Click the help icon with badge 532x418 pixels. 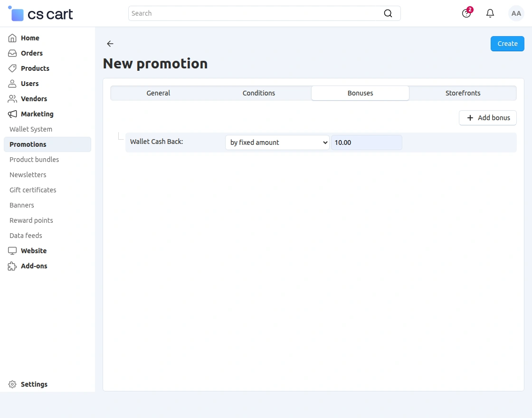click(466, 13)
